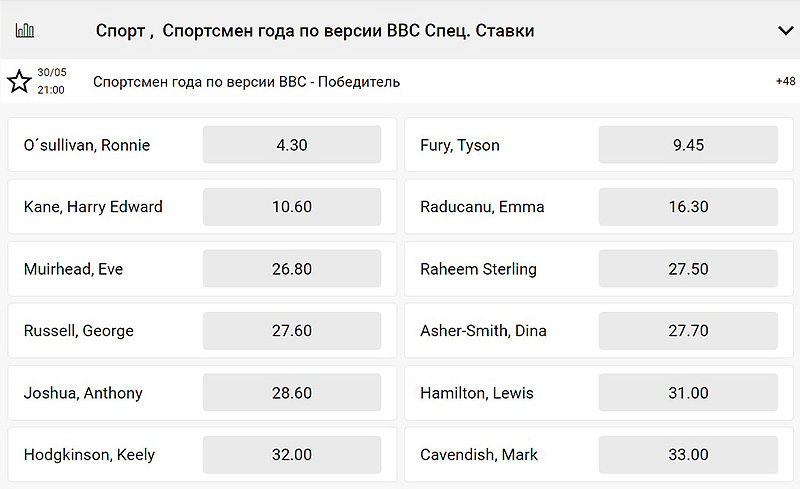Select Hamilton, Lewis odds 31.00
Screen dimensions: 800x489
[x=688, y=393]
